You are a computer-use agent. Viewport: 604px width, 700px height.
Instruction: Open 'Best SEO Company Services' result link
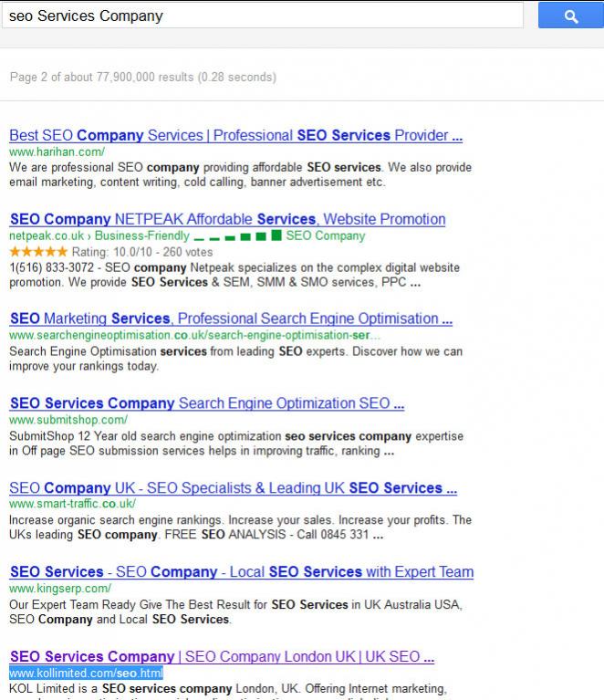[235, 135]
